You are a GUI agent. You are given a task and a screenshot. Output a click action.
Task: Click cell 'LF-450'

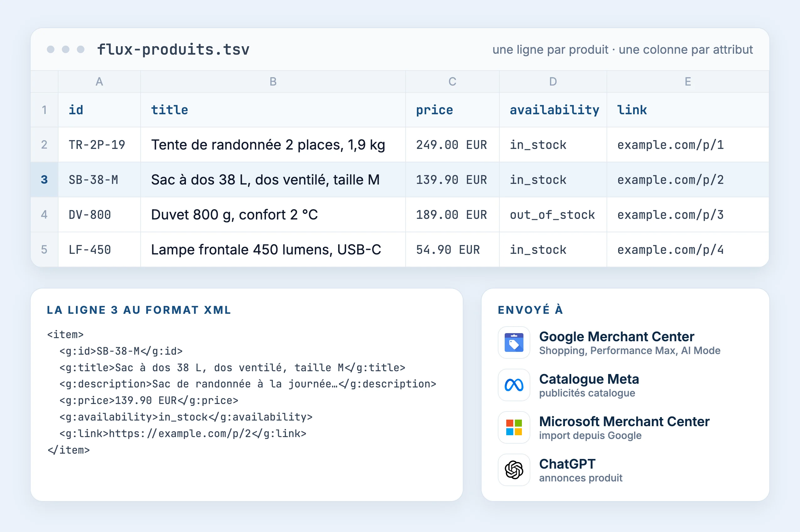click(99, 250)
